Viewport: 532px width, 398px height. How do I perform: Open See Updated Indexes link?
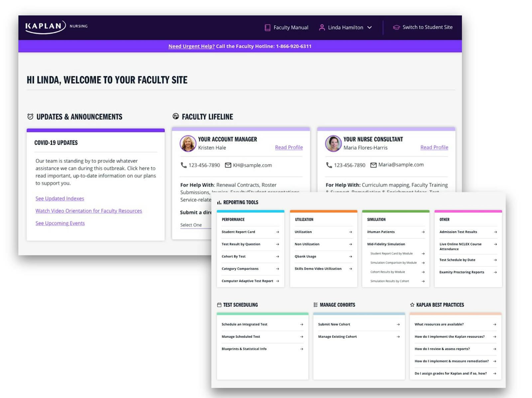coord(60,198)
